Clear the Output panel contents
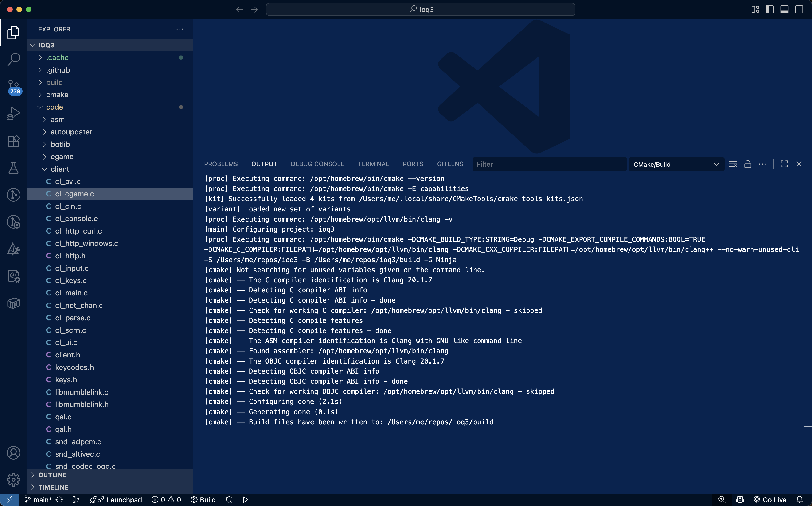 tap(733, 164)
